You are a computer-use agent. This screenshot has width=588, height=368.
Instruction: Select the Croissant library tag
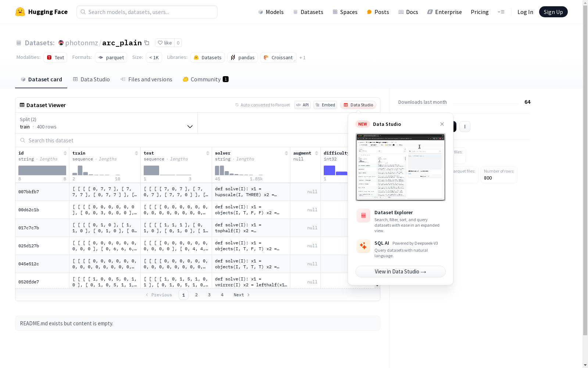(x=278, y=57)
